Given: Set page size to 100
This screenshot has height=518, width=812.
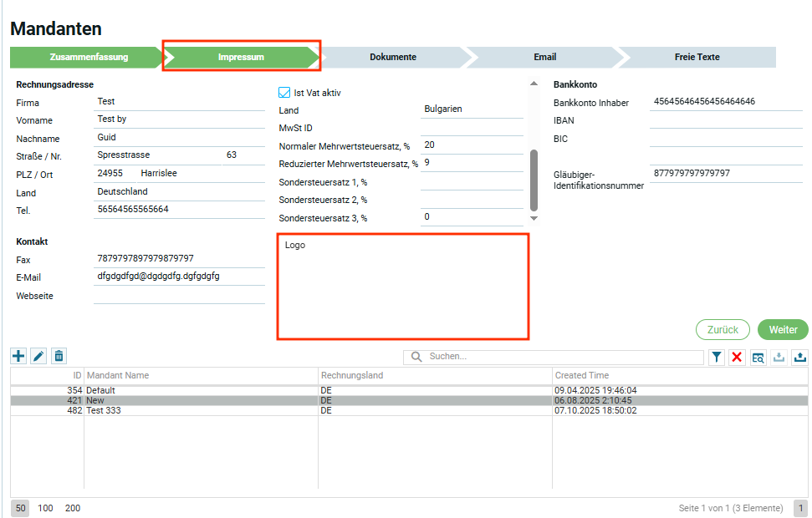Looking at the screenshot, I should click(45, 508).
